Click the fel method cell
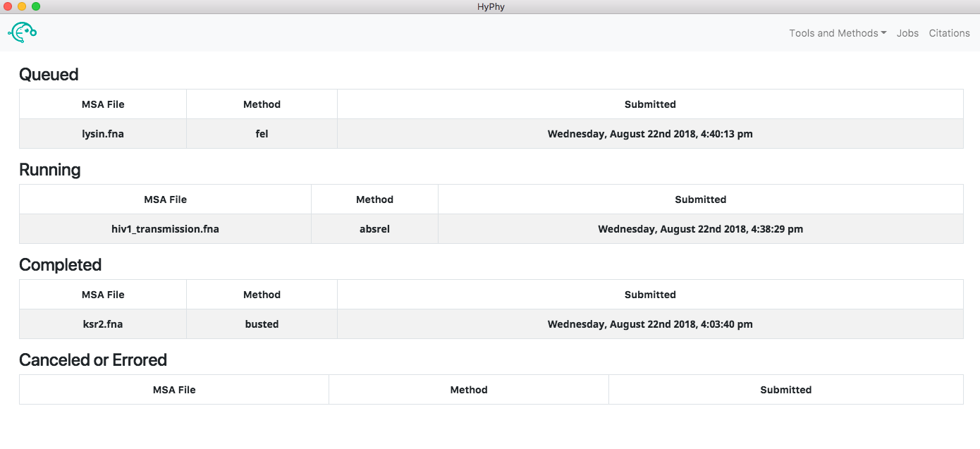Viewport: 980px width, 449px height. 262,134
